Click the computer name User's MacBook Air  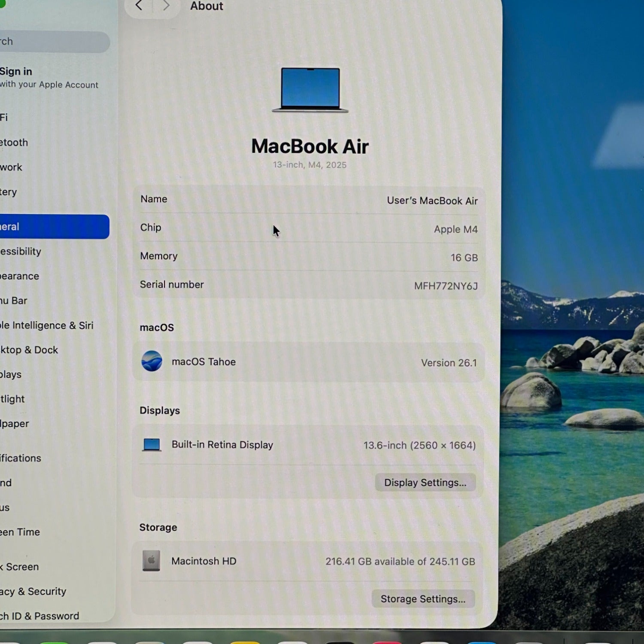[x=432, y=200]
